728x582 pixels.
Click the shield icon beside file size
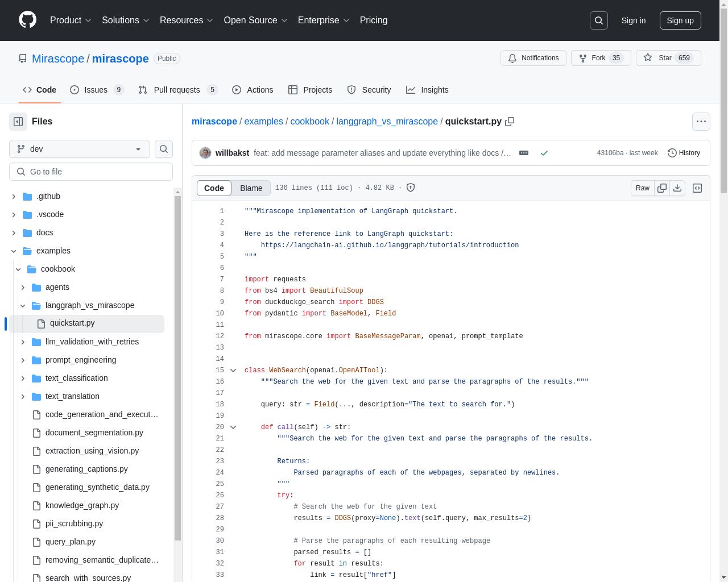tap(411, 188)
